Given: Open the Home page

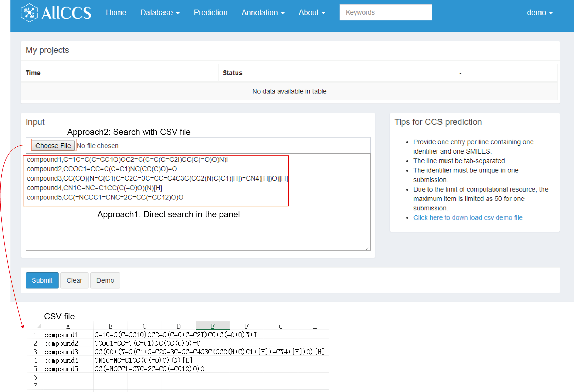Looking at the screenshot, I should [x=116, y=12].
